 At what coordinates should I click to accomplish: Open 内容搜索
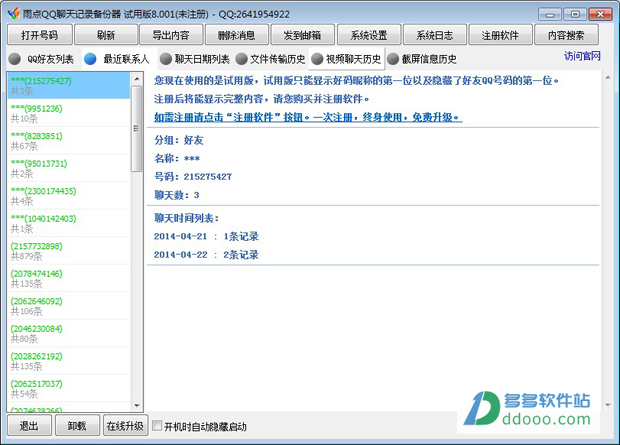pos(566,35)
